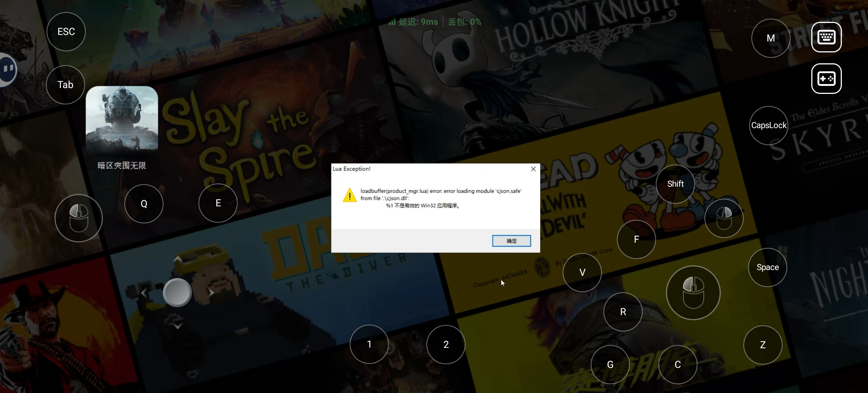
Task: Click the Lua Exception! dialog title
Action: [x=351, y=169]
